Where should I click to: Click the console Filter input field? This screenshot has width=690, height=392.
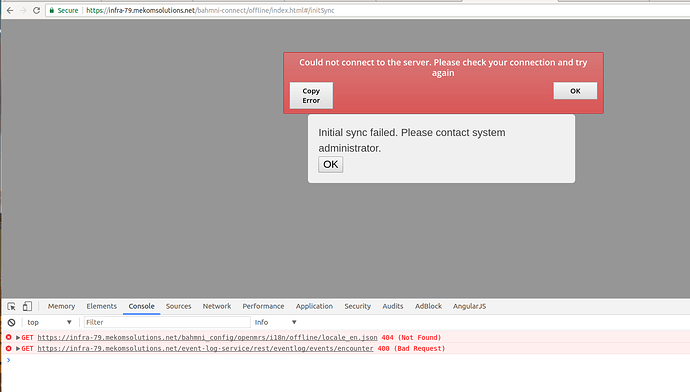tap(167, 322)
